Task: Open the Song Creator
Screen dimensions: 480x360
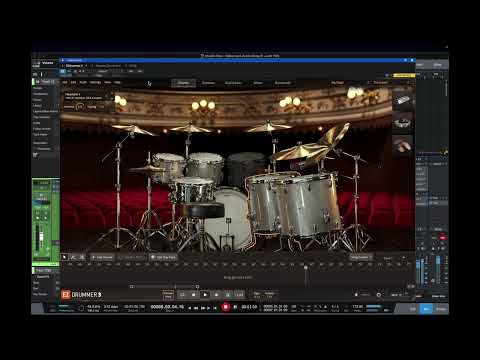Action: point(361,257)
